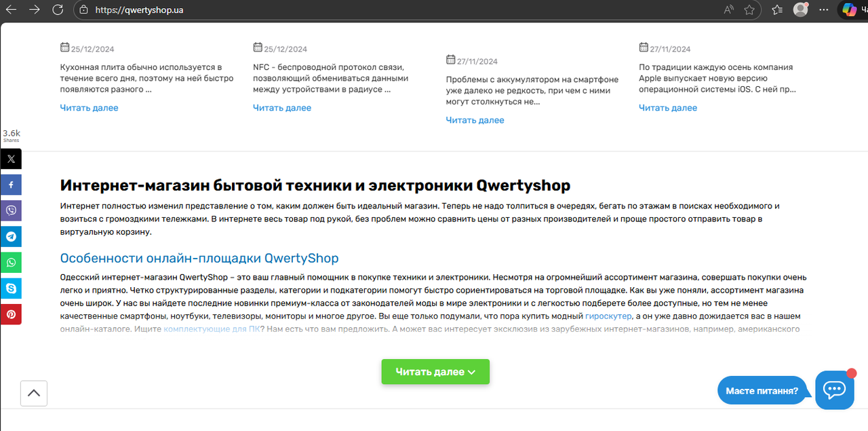Open 'Читать далее' under Apple iOS article

coord(668,108)
